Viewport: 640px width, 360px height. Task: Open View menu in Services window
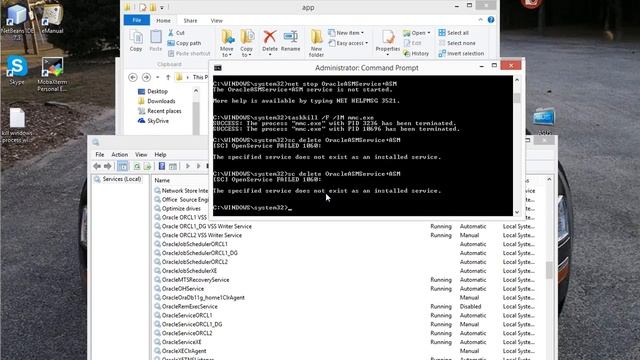[x=141, y=155]
